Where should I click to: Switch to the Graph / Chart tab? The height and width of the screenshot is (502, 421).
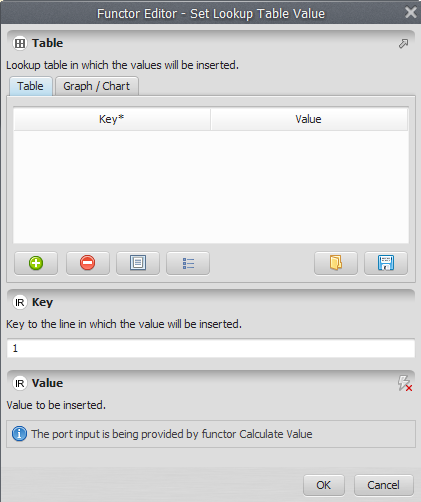[97, 86]
